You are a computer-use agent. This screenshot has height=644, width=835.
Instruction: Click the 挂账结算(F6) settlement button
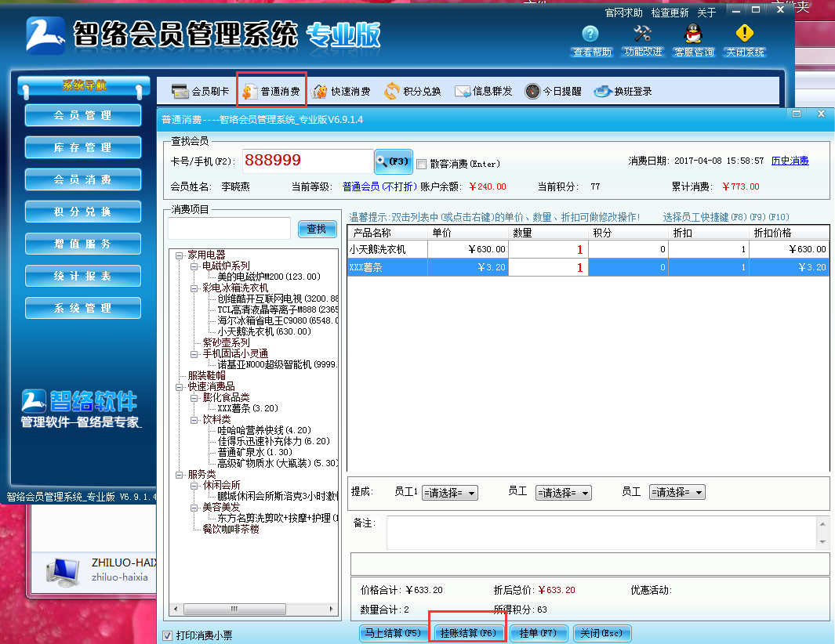(467, 633)
